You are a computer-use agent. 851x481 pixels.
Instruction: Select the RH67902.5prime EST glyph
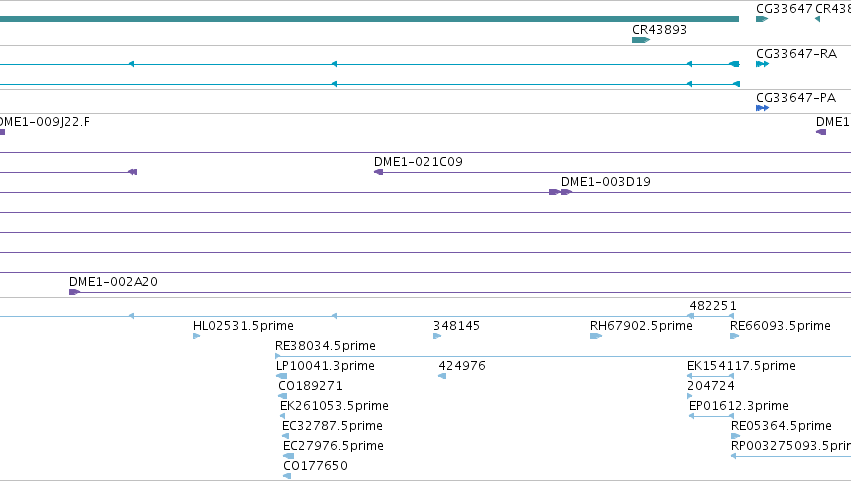[x=596, y=336]
